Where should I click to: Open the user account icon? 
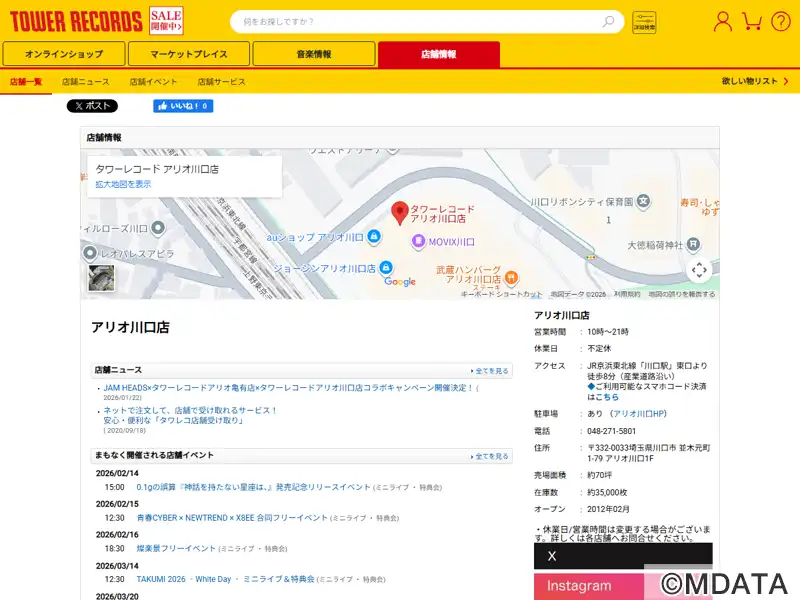pos(723,21)
